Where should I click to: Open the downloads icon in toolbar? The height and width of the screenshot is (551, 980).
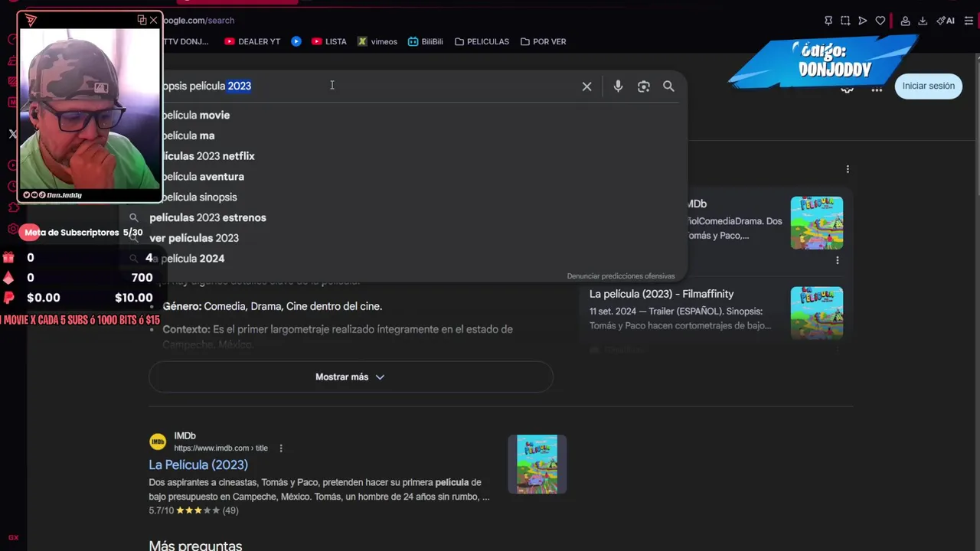click(923, 21)
